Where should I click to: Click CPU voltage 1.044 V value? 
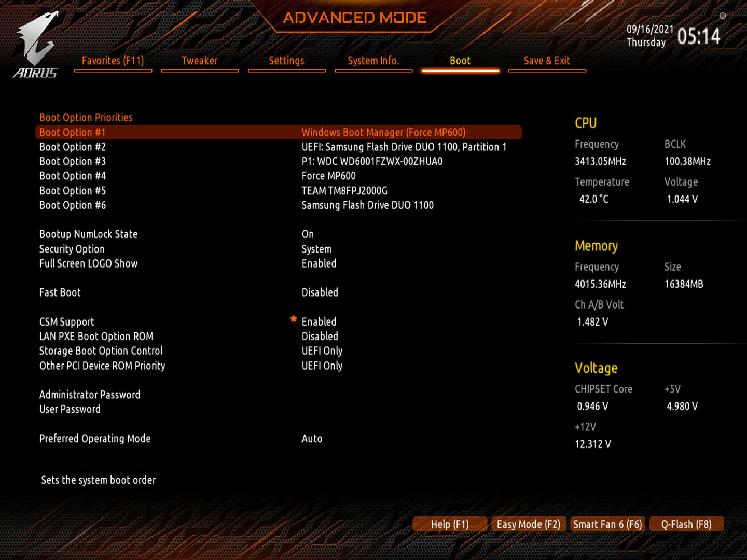pyautogui.click(x=682, y=199)
